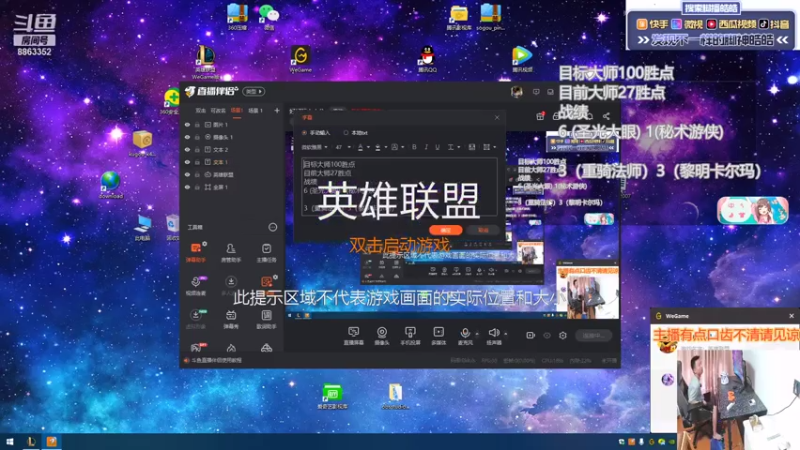Image resolution: width=800 pixels, height=450 pixels.
Task: Click the grey start-stream button
Action: click(x=594, y=335)
